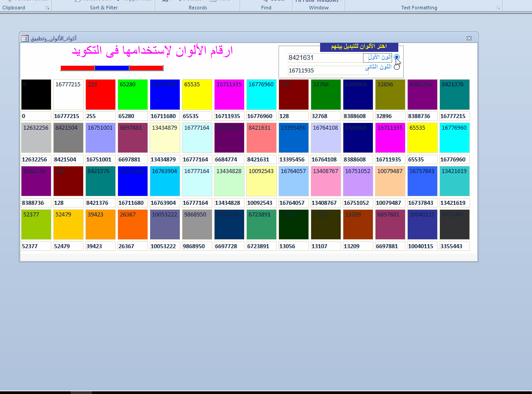Click the second color field showing 16711935
This screenshot has width=532, height=394.
(x=328, y=70)
